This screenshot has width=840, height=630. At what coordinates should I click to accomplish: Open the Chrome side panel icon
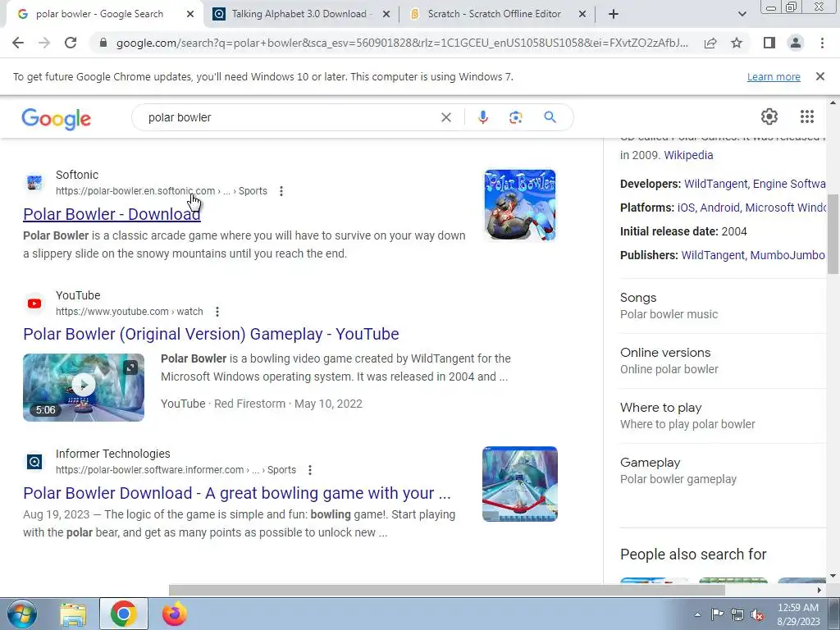(x=769, y=43)
